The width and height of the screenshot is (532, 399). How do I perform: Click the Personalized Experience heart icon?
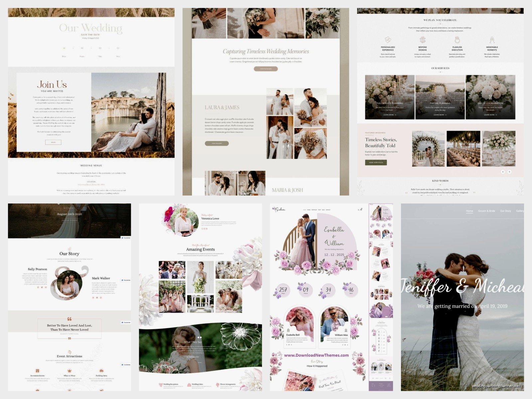pyautogui.click(x=388, y=40)
